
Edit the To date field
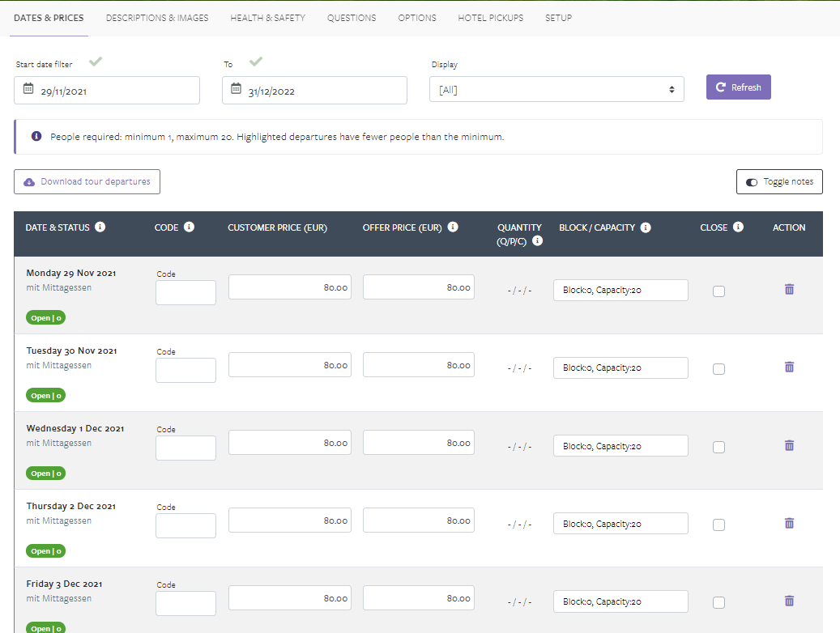pos(314,90)
